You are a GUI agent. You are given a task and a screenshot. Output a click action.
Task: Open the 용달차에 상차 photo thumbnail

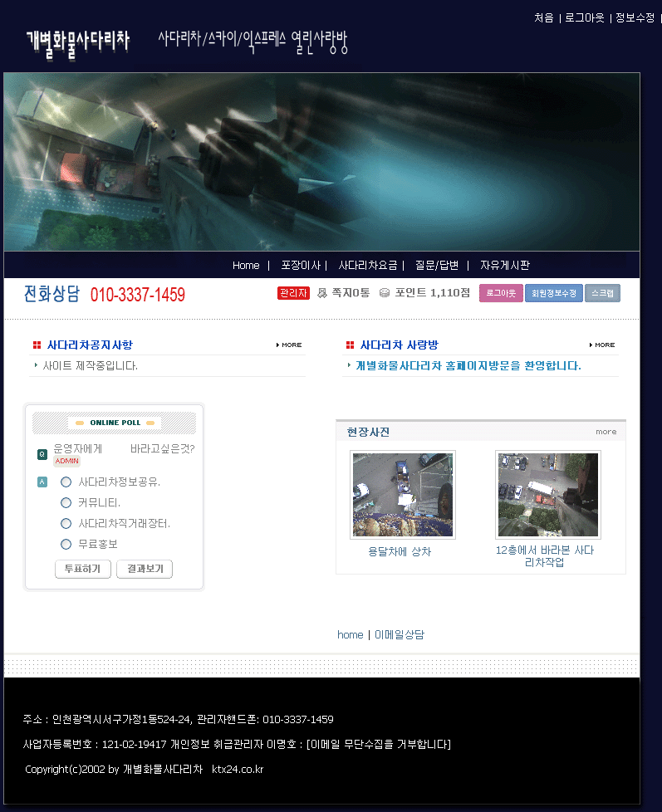[403, 496]
